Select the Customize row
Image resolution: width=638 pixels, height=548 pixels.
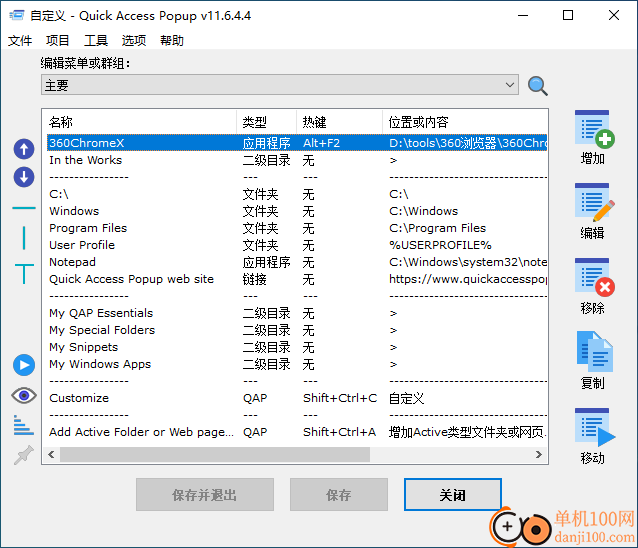pos(297,398)
